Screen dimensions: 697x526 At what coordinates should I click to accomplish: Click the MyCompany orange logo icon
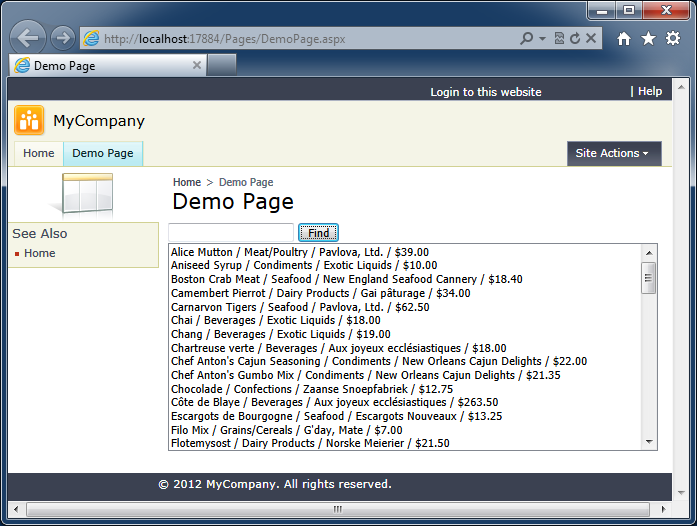click(29, 120)
